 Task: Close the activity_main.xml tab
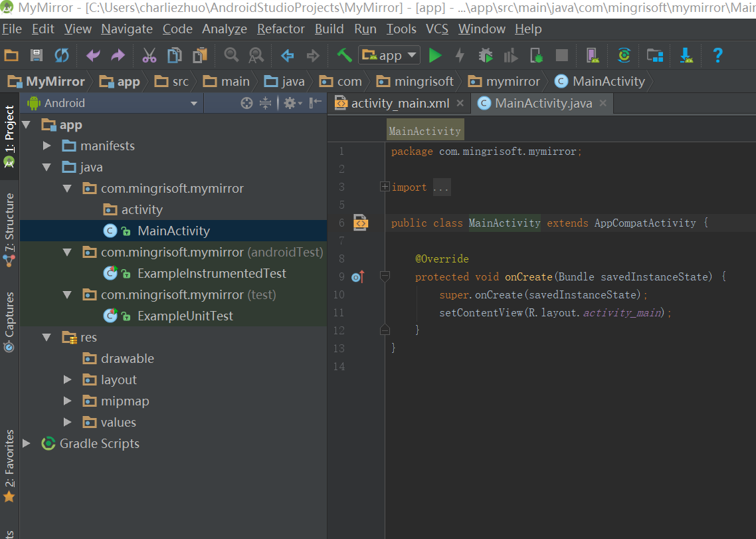pos(460,103)
